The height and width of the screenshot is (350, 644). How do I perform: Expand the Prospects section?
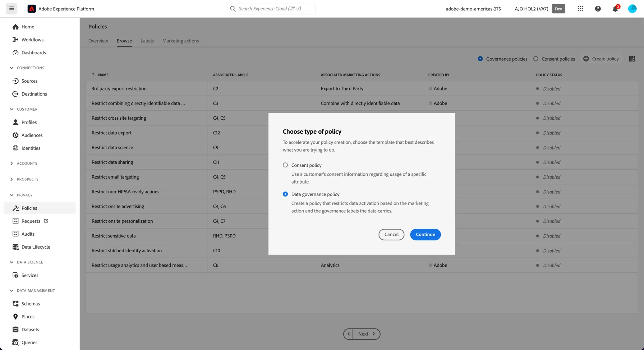pyautogui.click(x=11, y=179)
